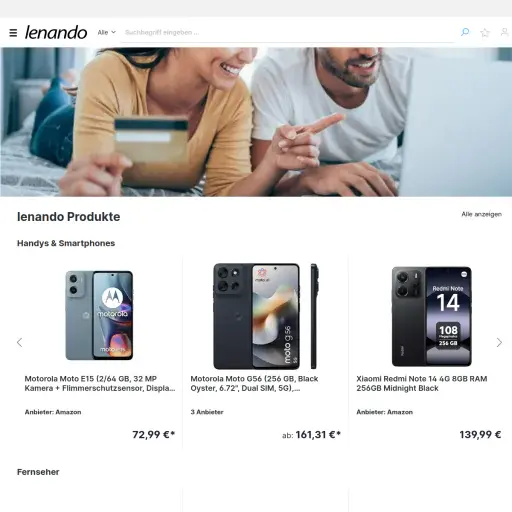Image resolution: width=512 pixels, height=512 pixels.
Task: Open the user account icon
Action: (x=505, y=32)
